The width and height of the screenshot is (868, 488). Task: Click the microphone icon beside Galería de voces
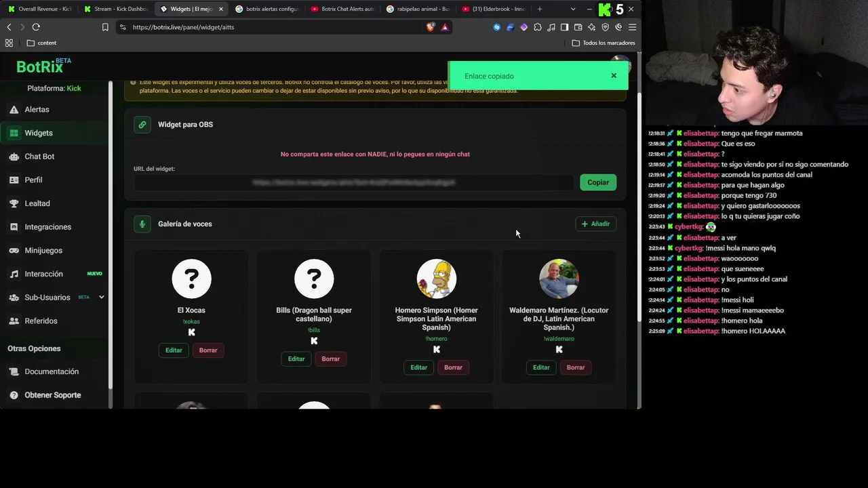click(142, 224)
